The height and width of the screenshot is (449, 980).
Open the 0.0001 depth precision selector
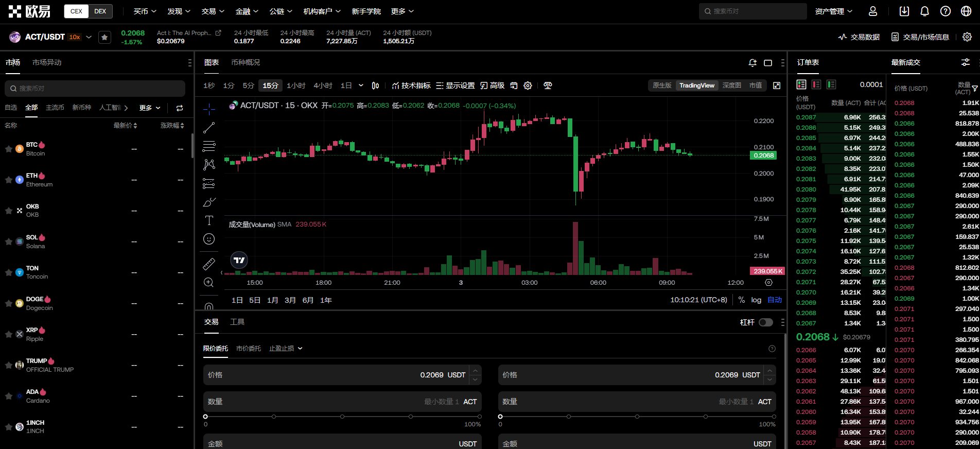tap(871, 84)
